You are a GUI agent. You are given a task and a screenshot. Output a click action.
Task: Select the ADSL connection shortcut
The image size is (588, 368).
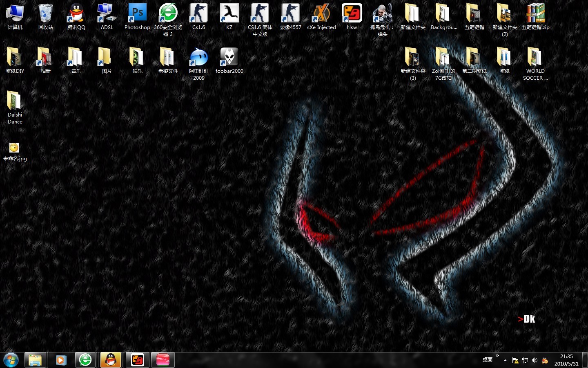(x=107, y=17)
